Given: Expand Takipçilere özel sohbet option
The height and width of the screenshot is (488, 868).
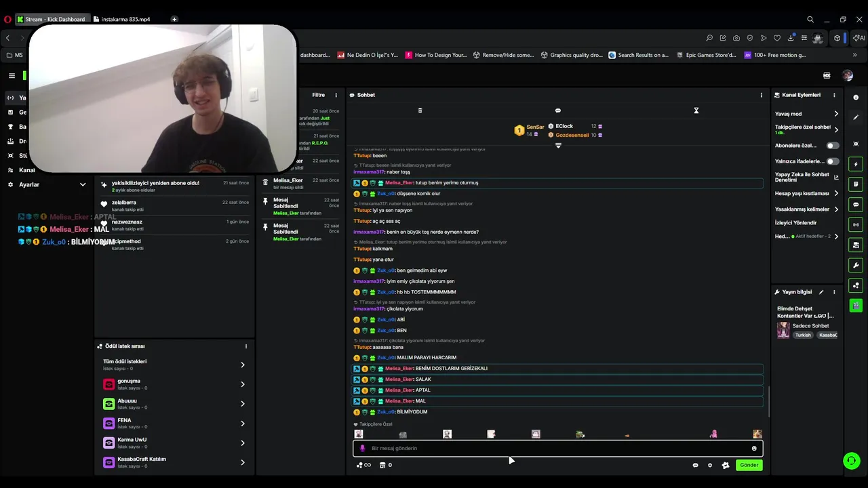Looking at the screenshot, I should click(x=836, y=129).
